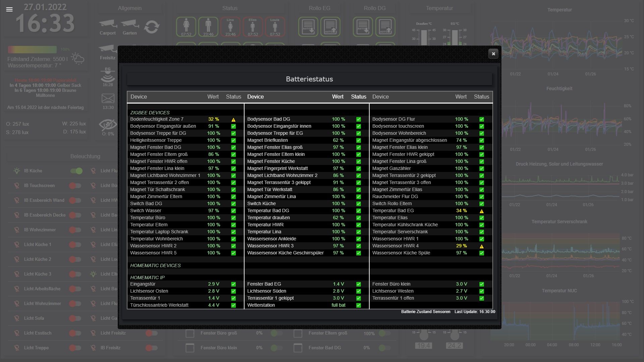644x362 pixels.
Task: Open the mail envelope icon
Action: click(108, 99)
